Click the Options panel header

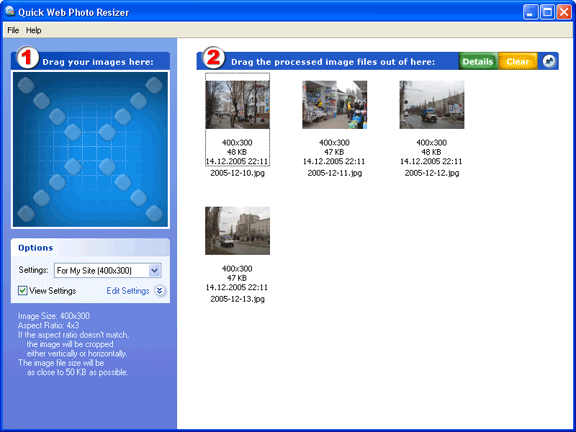[x=90, y=248]
